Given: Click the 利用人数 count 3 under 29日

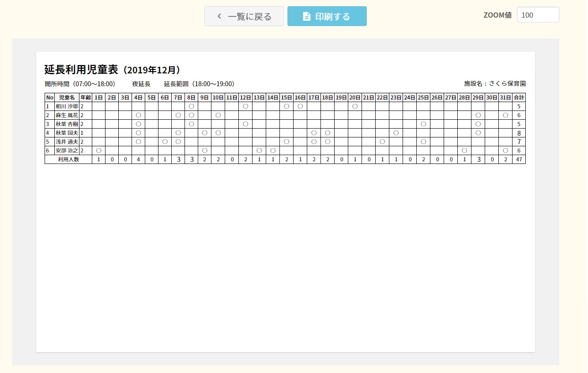Looking at the screenshot, I should click(478, 160).
